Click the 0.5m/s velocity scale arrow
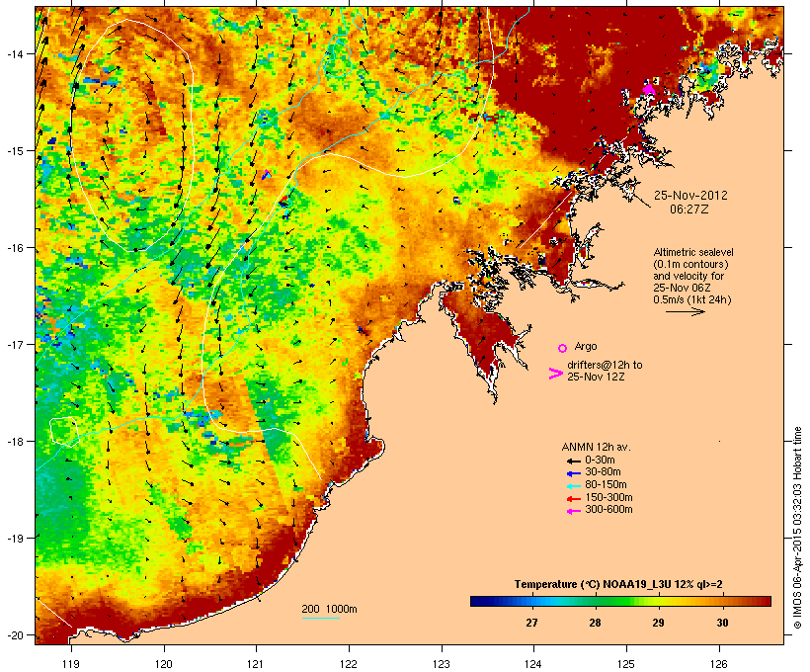The height and width of the screenshot is (672, 810). coord(685,311)
